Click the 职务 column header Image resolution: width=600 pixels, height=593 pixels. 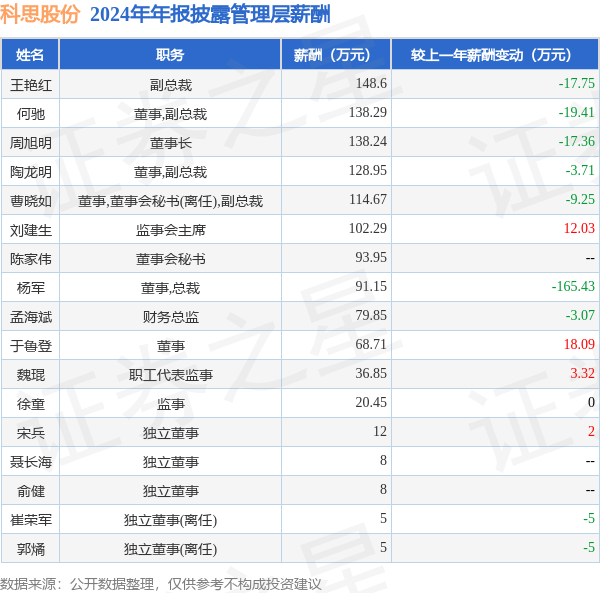[x=170, y=55]
